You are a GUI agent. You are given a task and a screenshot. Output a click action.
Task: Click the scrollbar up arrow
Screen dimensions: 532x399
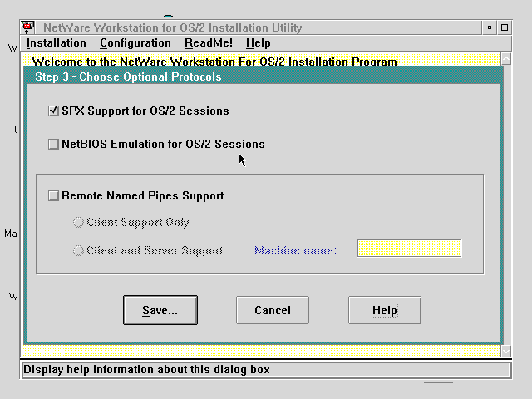point(506,59)
